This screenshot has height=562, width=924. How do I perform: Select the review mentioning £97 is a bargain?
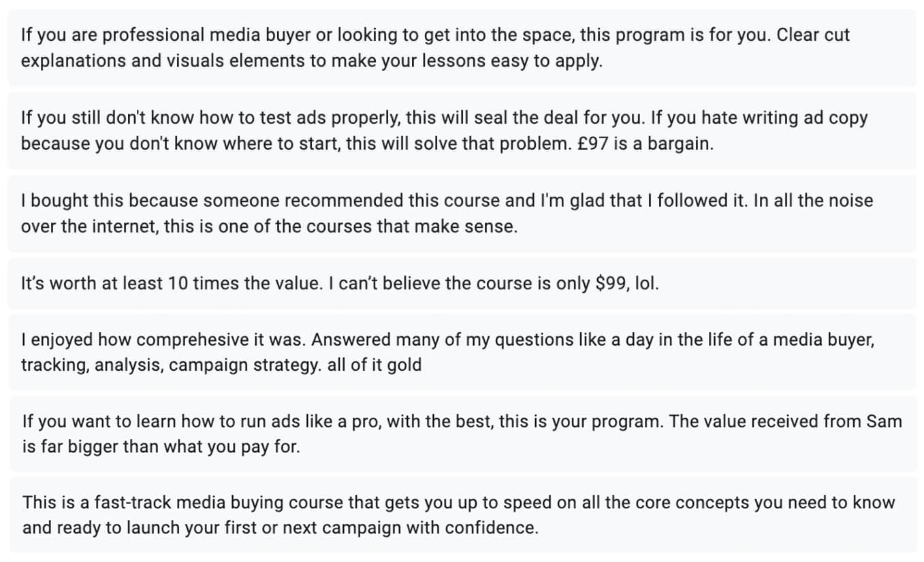(462, 131)
